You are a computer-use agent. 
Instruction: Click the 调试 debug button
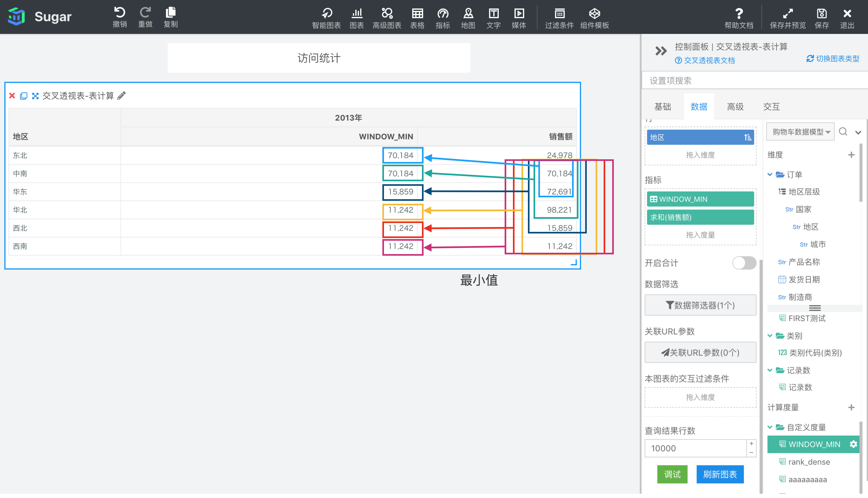click(672, 474)
